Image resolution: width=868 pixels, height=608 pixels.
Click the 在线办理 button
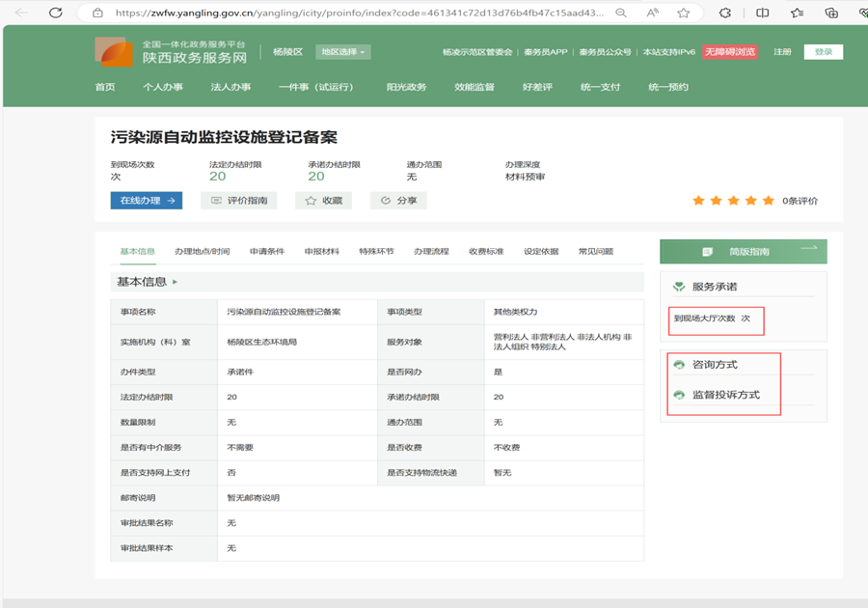click(147, 201)
